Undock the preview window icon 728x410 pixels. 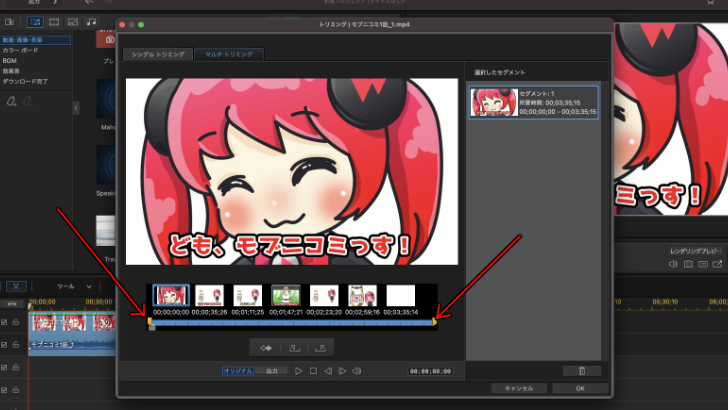[x=717, y=264]
